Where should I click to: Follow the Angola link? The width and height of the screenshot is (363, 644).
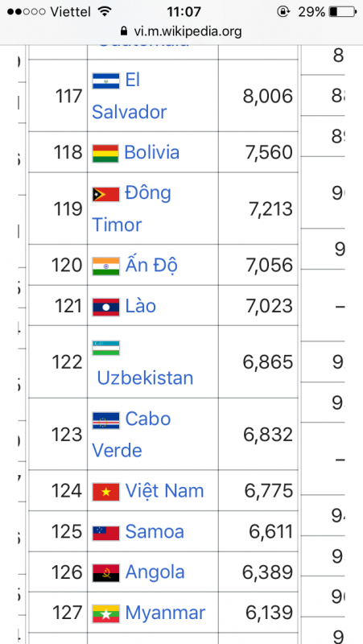coord(155,572)
